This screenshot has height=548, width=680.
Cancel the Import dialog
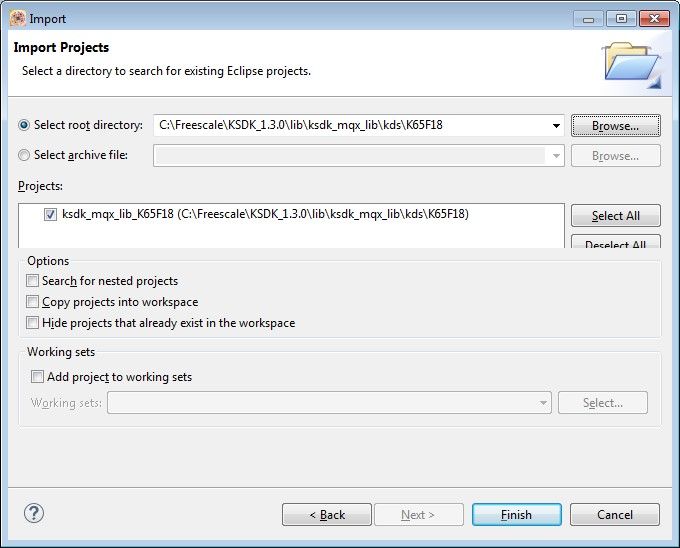(614, 515)
